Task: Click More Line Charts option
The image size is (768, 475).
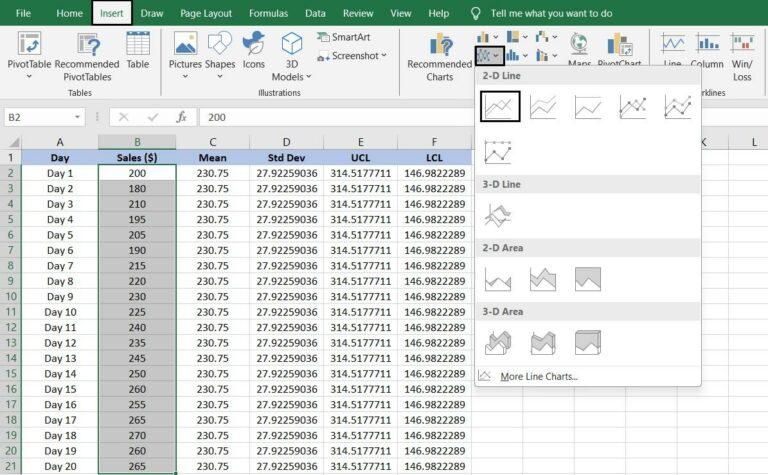Action: (538, 377)
